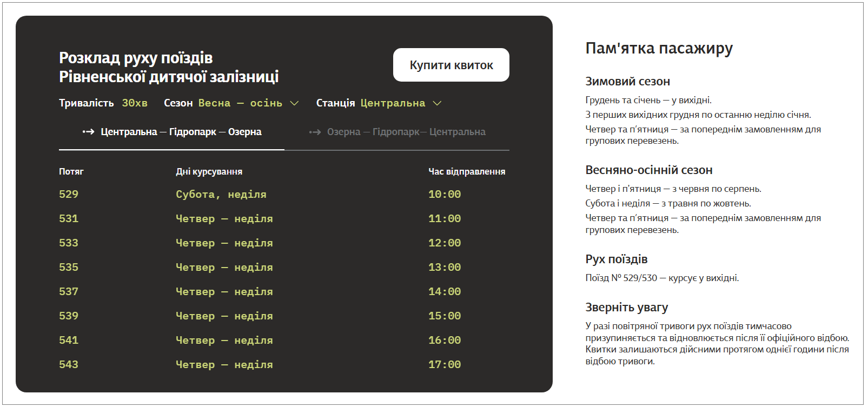The image size is (868, 407).
Task: Click the Тривалість 30хв value
Action: coord(135,103)
